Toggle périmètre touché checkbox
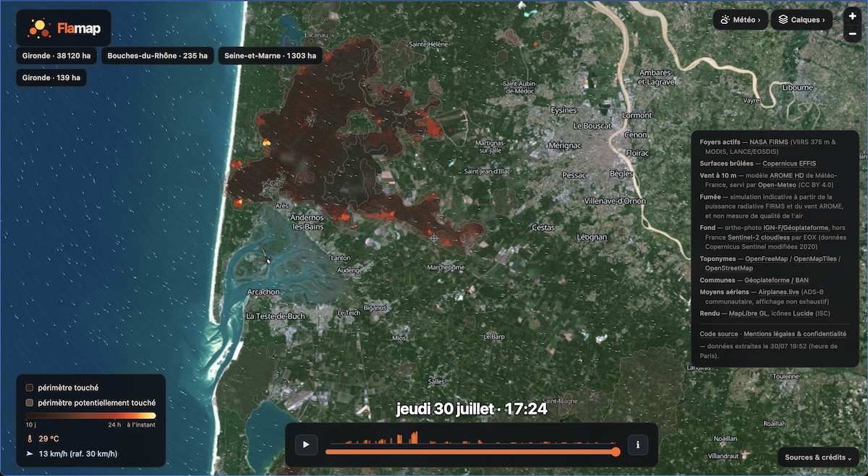Screen dimensions: 868x476 click(x=30, y=388)
